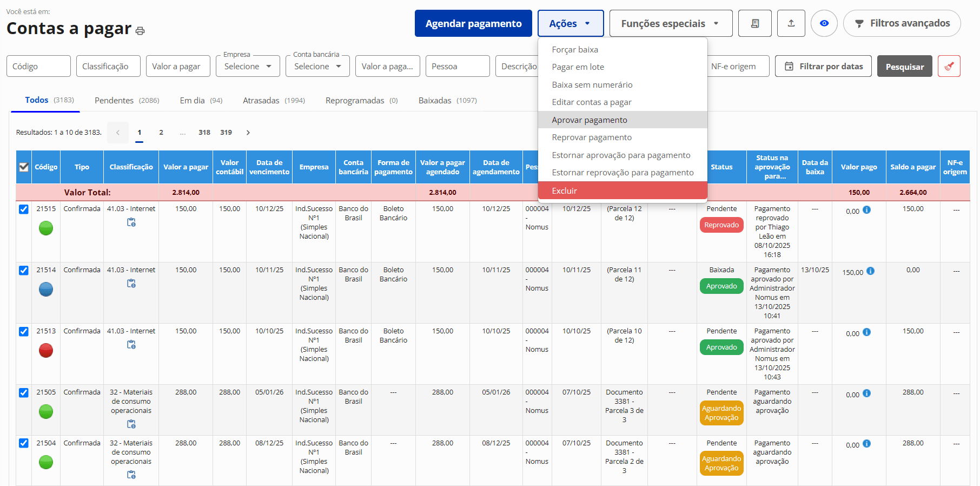The image size is (980, 486).
Task: Switch to the Atrasadas tab
Action: pyautogui.click(x=261, y=101)
